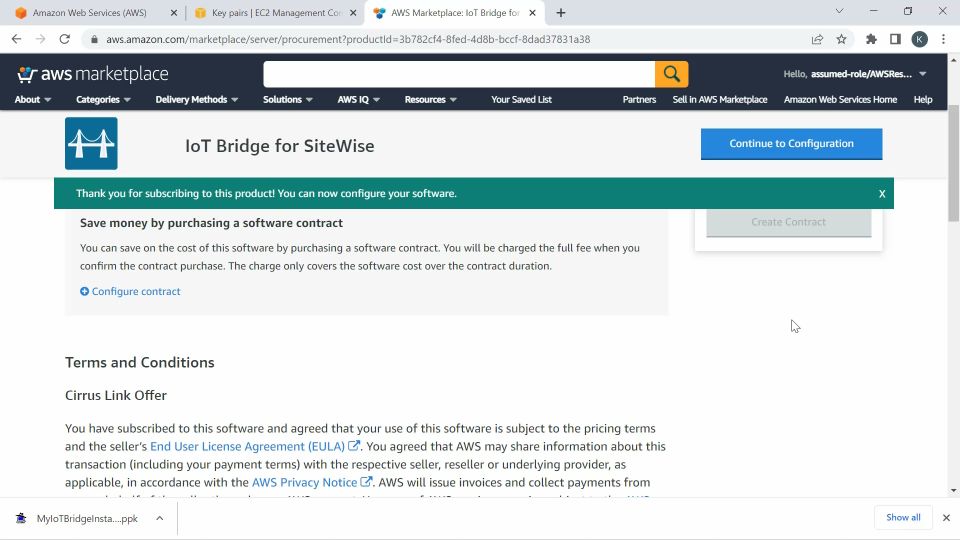Click the browser forward arrow
960x540 pixels.
tap(40, 39)
